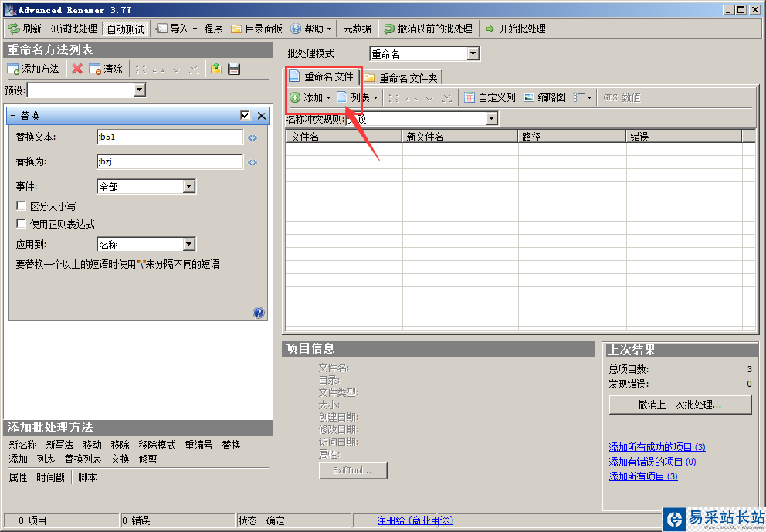Click 开始批处理 start batch button
Viewport: 766px width, 532px height.
tap(516, 29)
